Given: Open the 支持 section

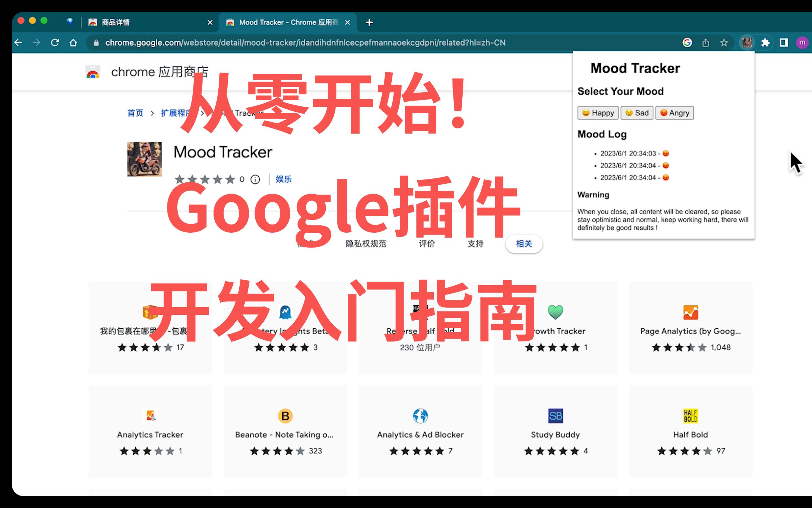Looking at the screenshot, I should click(475, 244).
